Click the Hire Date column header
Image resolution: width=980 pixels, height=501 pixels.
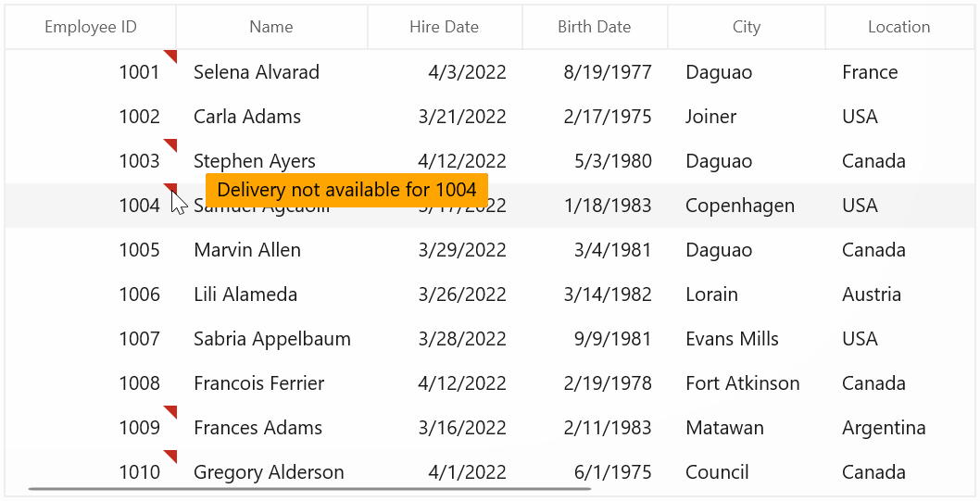(x=445, y=27)
